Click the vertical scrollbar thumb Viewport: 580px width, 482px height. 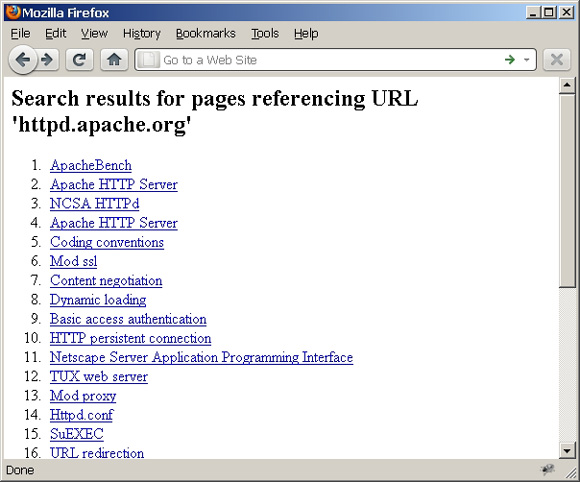[567, 190]
